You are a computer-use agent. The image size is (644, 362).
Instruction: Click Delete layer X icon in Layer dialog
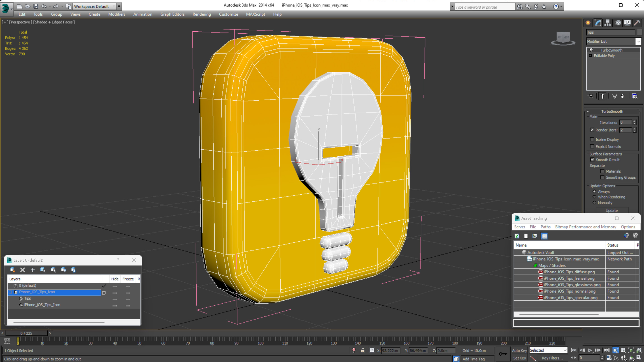23,270
